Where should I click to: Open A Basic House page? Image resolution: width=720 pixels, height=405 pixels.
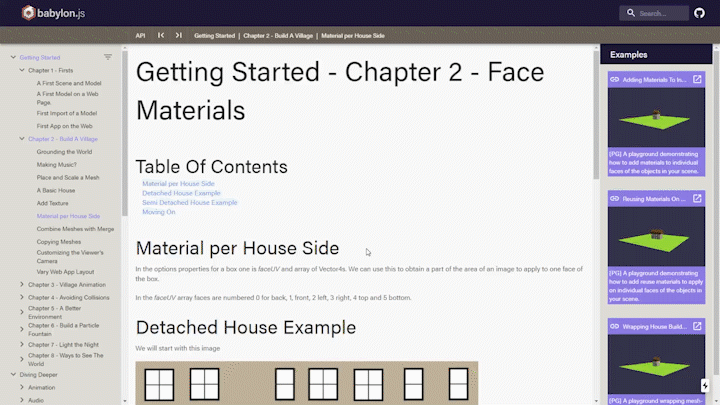pyautogui.click(x=56, y=190)
